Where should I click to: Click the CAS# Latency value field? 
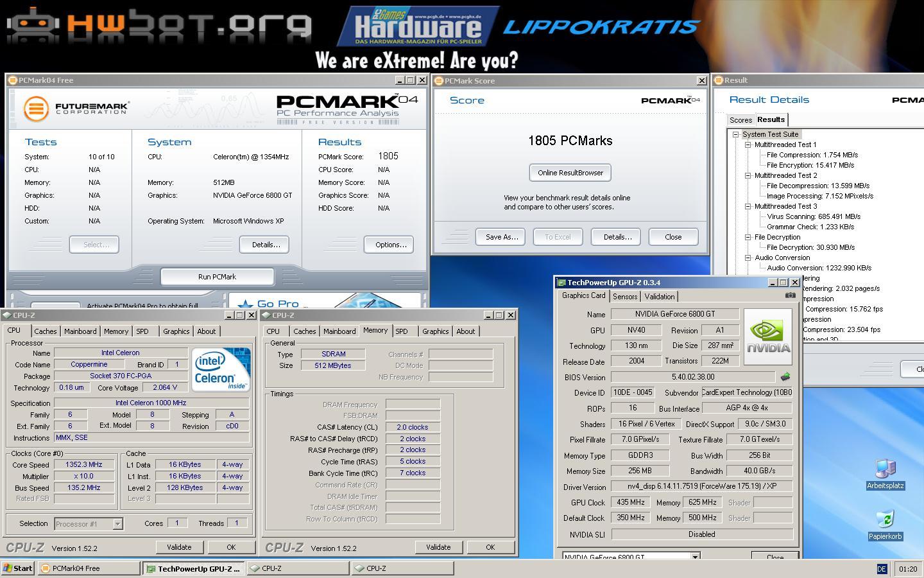coord(412,427)
